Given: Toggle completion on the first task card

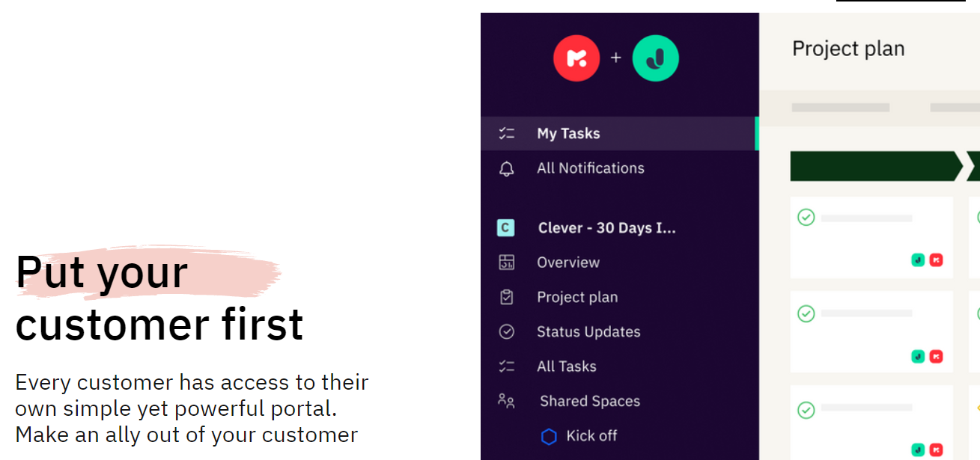Looking at the screenshot, I should click(x=806, y=218).
